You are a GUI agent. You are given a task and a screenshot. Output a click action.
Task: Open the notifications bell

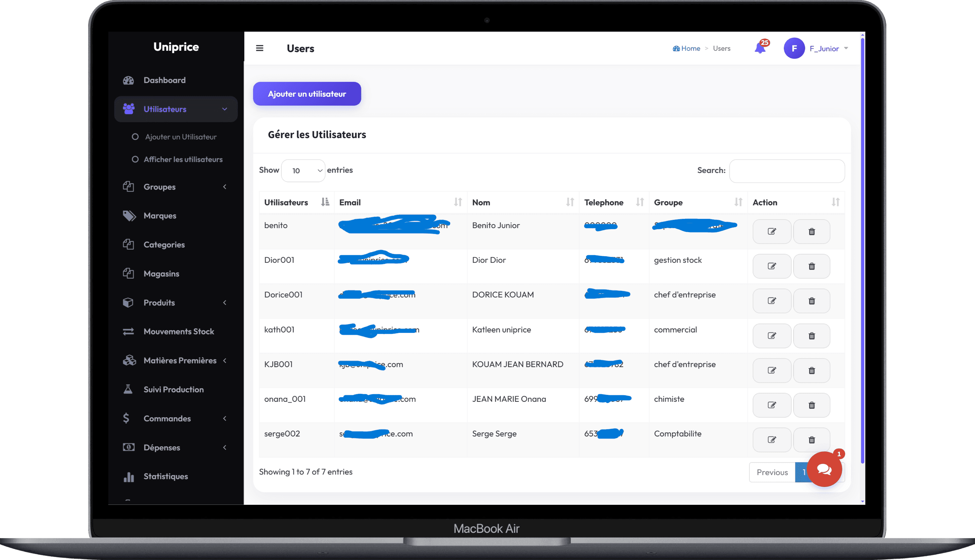[x=760, y=48]
